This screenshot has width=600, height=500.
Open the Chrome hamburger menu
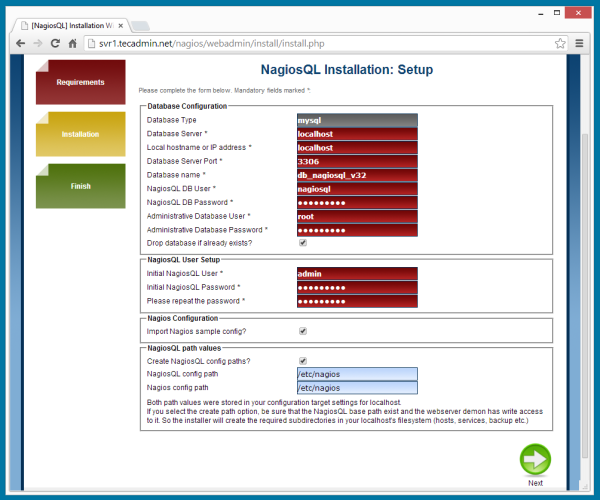click(580, 44)
